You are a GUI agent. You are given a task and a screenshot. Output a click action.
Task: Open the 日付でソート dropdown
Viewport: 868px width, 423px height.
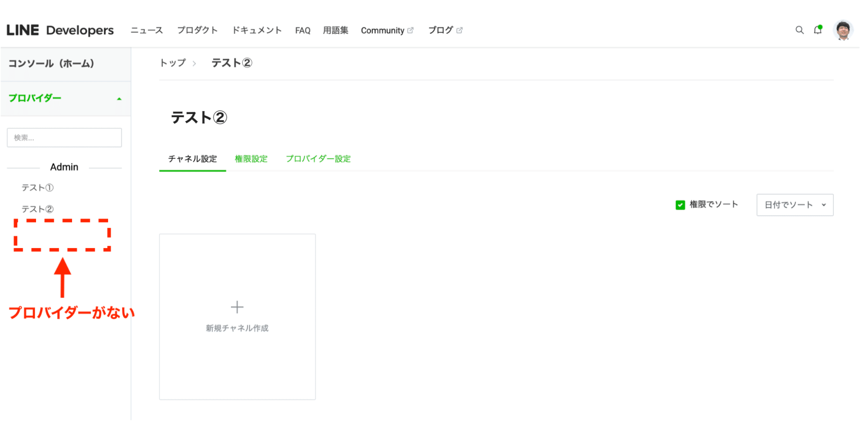(x=794, y=204)
